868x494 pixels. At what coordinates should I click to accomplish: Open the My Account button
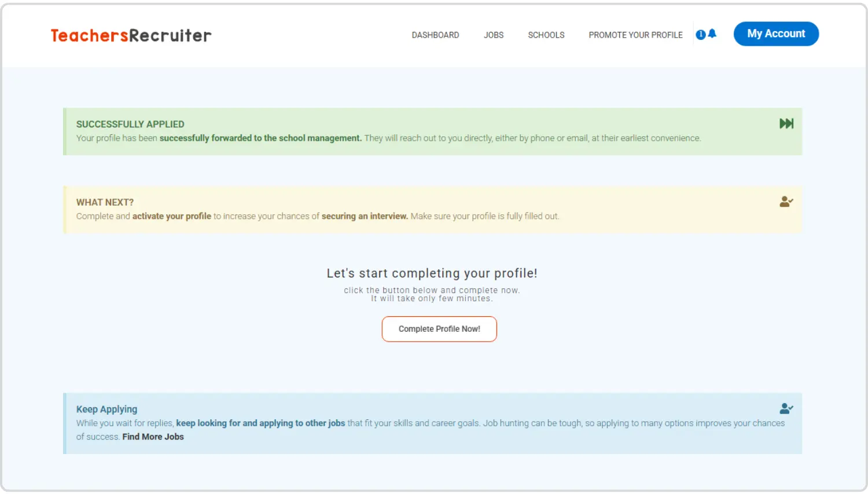(775, 34)
